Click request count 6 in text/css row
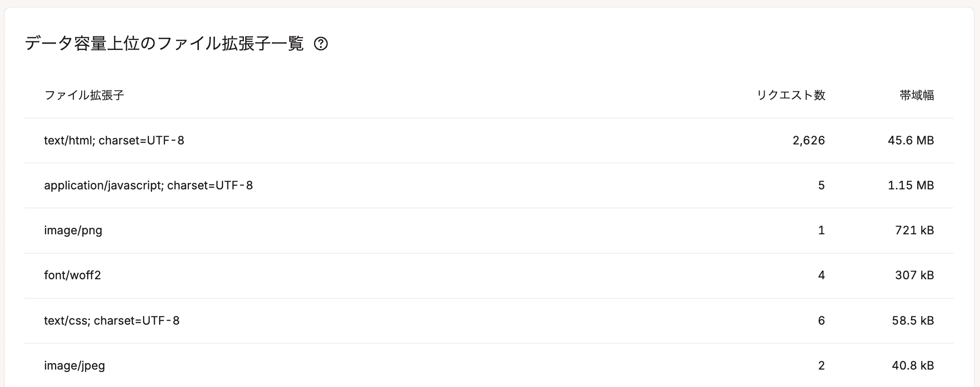The width and height of the screenshot is (980, 387). [x=821, y=321]
